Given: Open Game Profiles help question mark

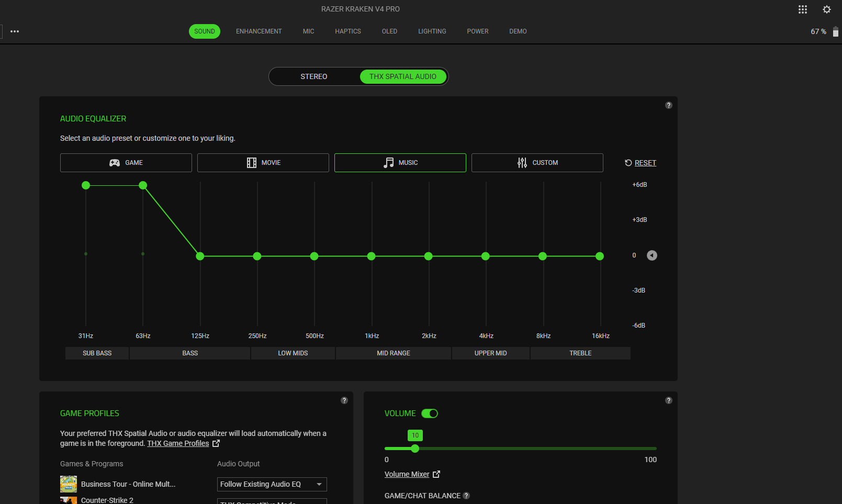Looking at the screenshot, I should click(x=344, y=400).
